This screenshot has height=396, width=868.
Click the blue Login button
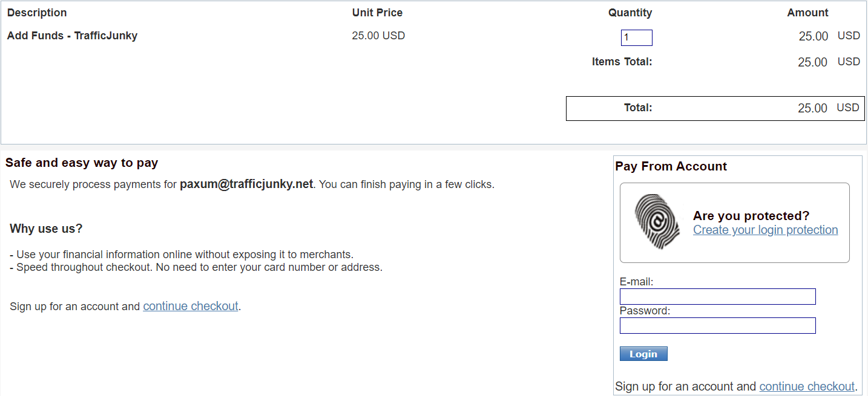tap(643, 354)
